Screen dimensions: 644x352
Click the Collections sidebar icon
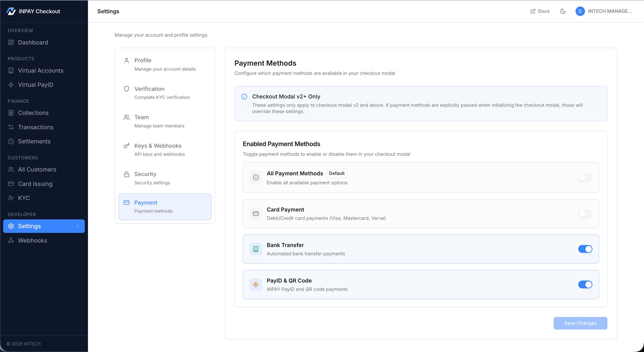(11, 113)
